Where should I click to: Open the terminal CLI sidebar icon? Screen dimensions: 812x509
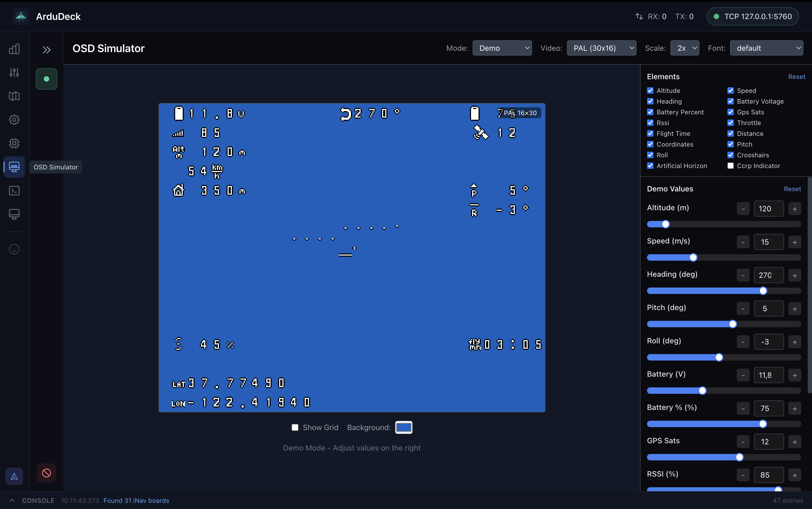[14, 191]
